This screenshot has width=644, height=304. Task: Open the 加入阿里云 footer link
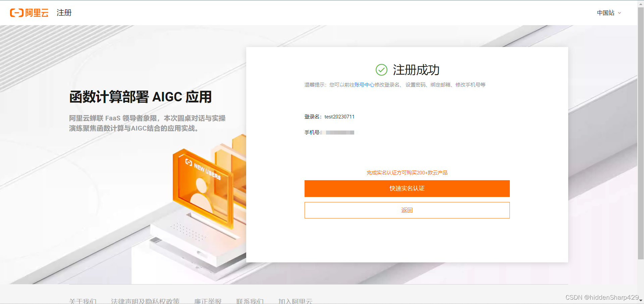click(295, 301)
